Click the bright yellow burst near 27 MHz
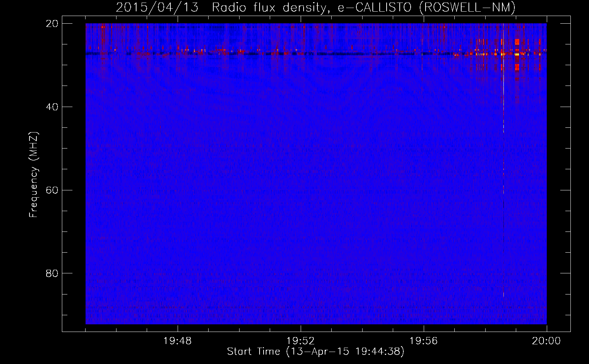 point(517,54)
